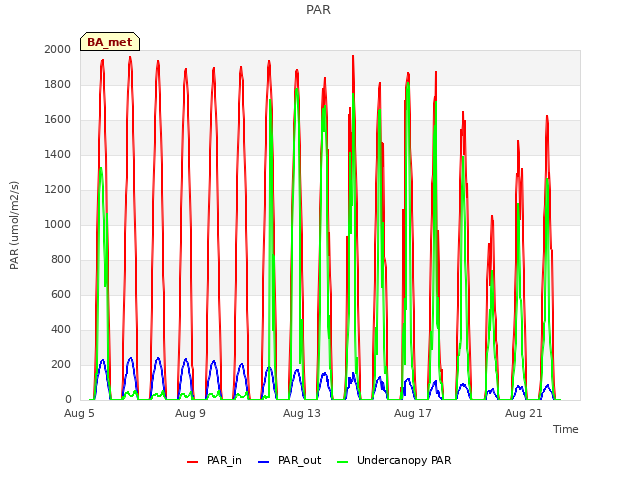Click the 2000 y-axis tick label
Viewport: 640px width, 480px height.
coord(58,49)
